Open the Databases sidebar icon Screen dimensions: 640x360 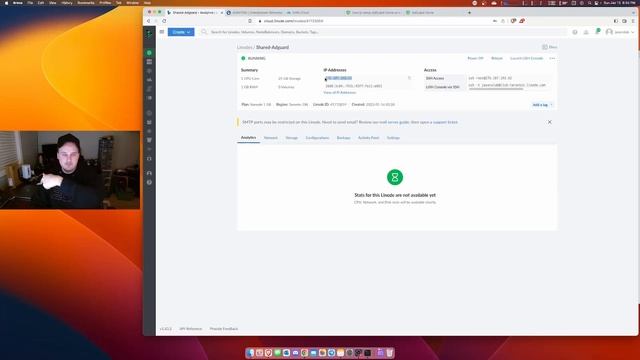point(149,122)
